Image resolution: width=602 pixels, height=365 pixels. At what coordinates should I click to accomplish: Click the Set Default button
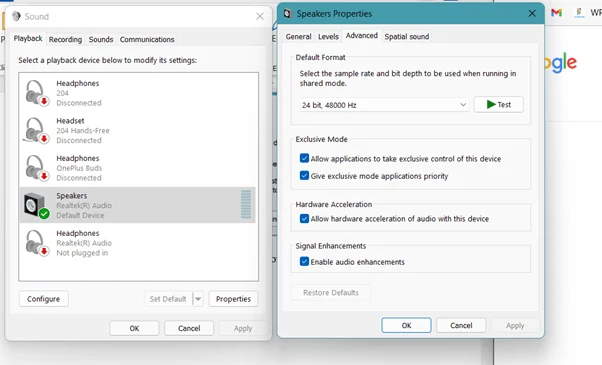coord(168,299)
